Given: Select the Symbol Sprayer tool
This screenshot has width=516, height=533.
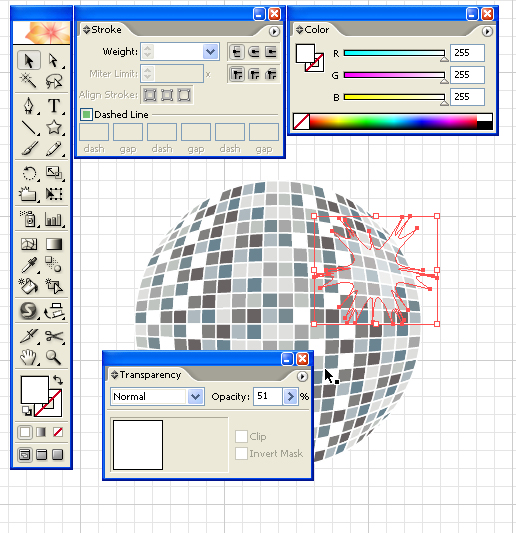Looking at the screenshot, I should 29,219.
